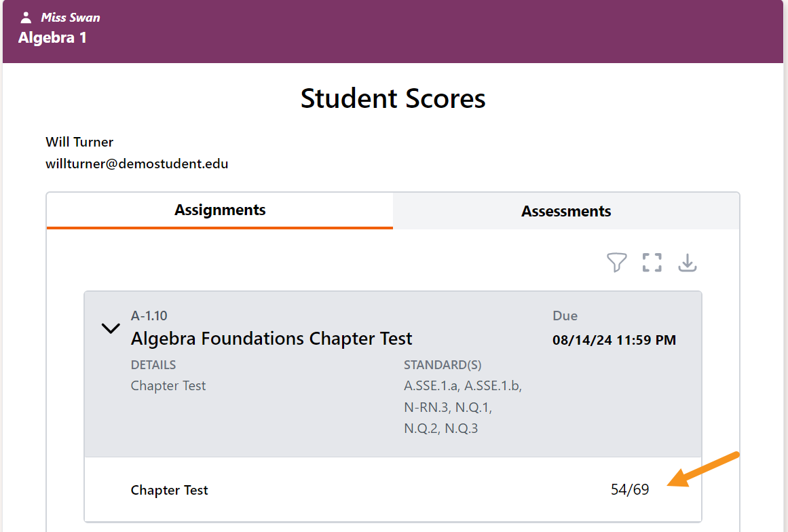Viewport: 788px width, 532px height.
Task: Collapse the A-1.10 assignment chevron
Action: tap(111, 329)
